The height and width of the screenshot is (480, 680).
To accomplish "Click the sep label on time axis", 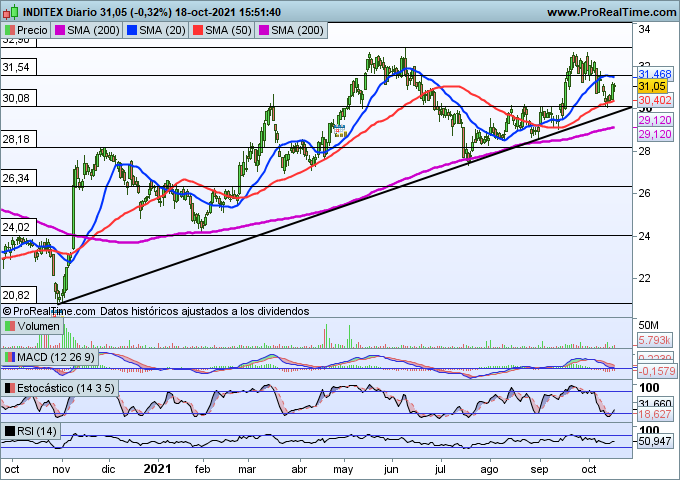I will coord(539,469).
